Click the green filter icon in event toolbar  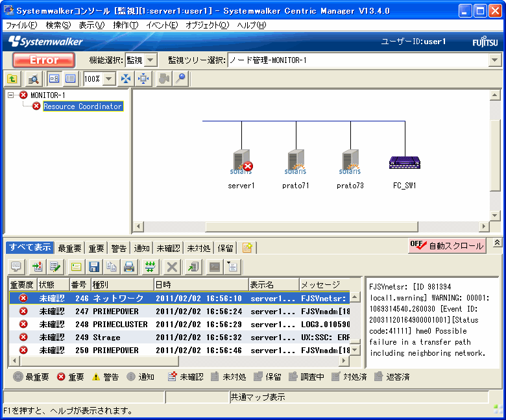150,267
